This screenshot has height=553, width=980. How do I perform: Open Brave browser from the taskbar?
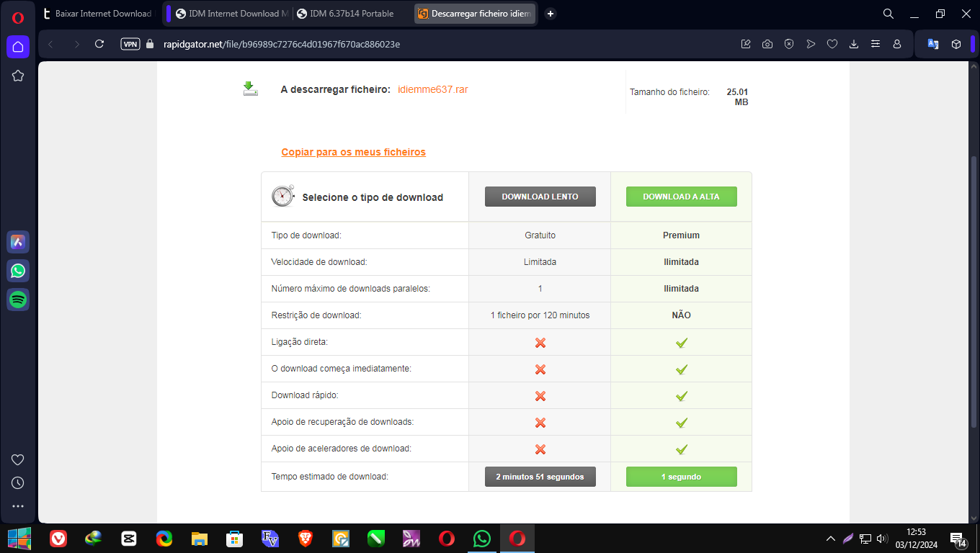pyautogui.click(x=306, y=539)
